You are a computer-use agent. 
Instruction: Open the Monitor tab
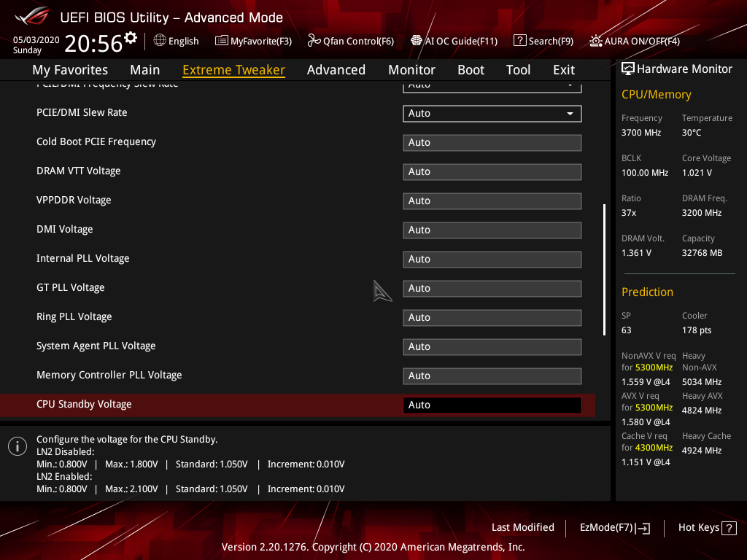[411, 70]
